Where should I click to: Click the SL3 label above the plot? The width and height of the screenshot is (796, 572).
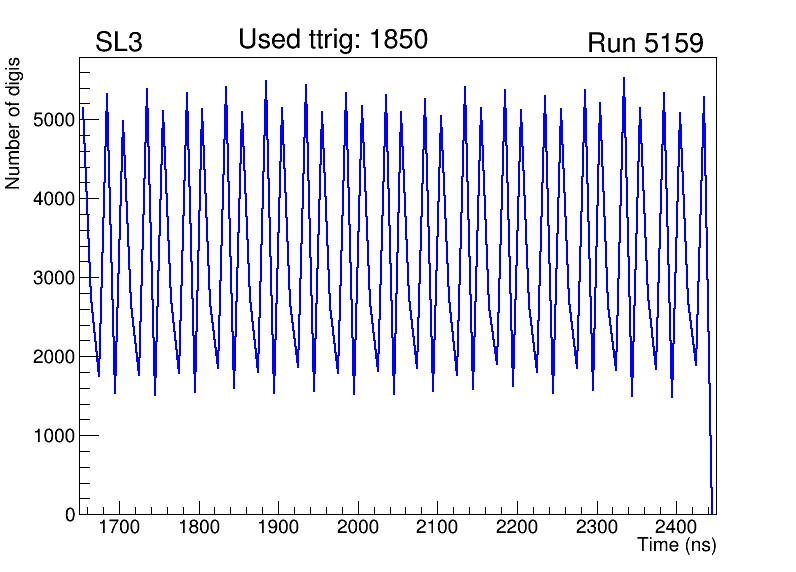[x=118, y=43]
